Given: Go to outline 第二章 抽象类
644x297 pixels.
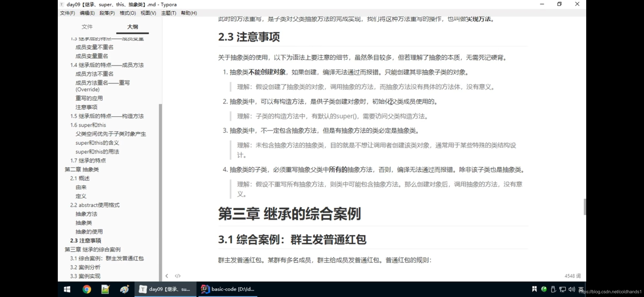Looking at the screenshot, I should coord(82,169).
